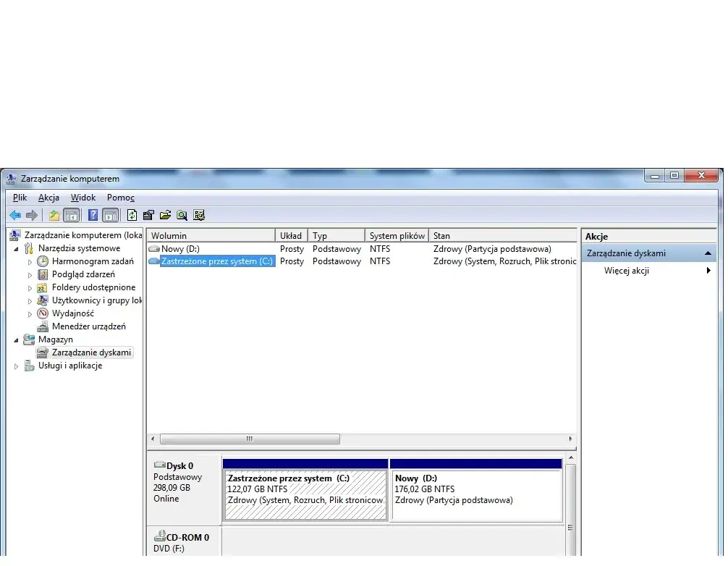Click the Properties toolbar icon
The image size is (728, 566).
pyautogui.click(x=148, y=215)
